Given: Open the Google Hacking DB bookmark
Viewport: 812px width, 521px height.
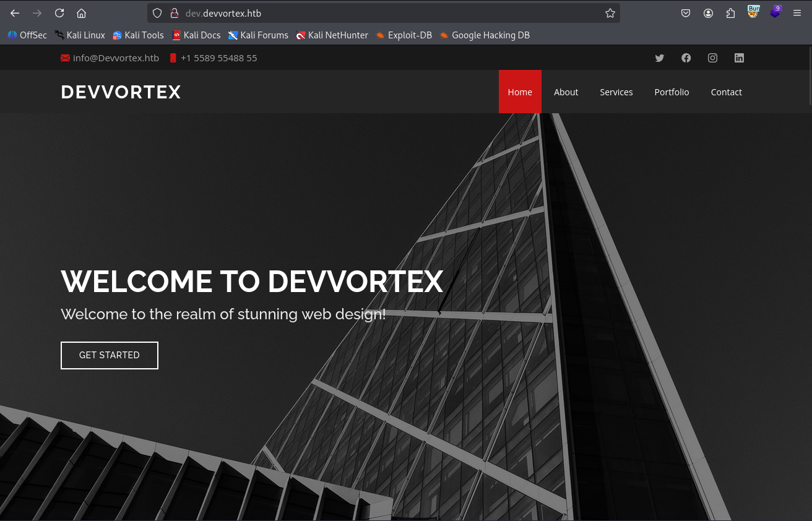Looking at the screenshot, I should pos(485,35).
